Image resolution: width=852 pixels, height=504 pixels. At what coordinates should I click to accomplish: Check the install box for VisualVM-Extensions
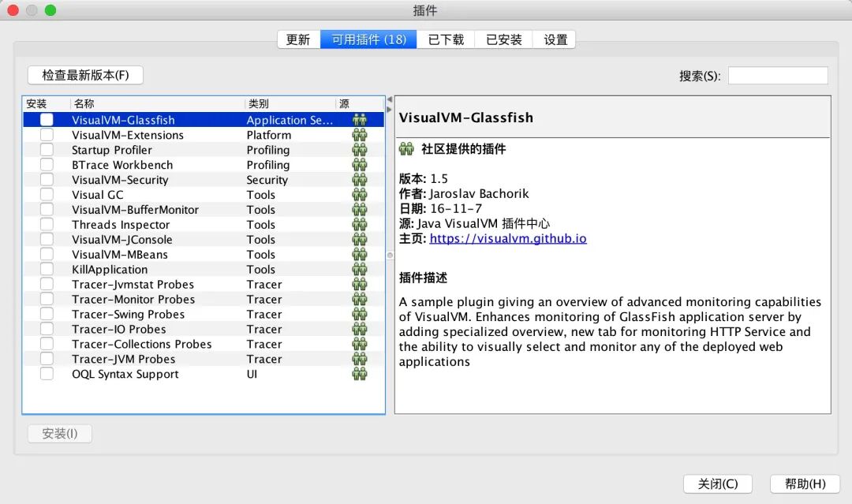[x=47, y=135]
